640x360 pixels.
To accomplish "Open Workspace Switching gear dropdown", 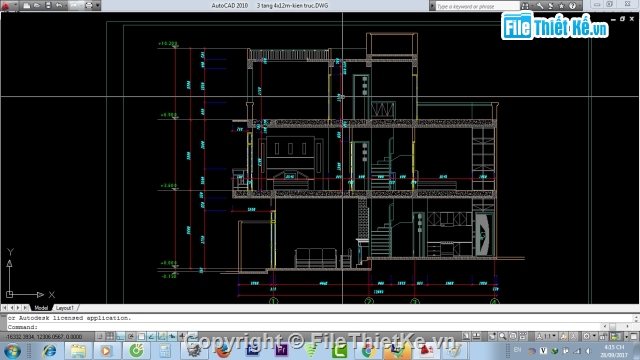I will coord(590,336).
